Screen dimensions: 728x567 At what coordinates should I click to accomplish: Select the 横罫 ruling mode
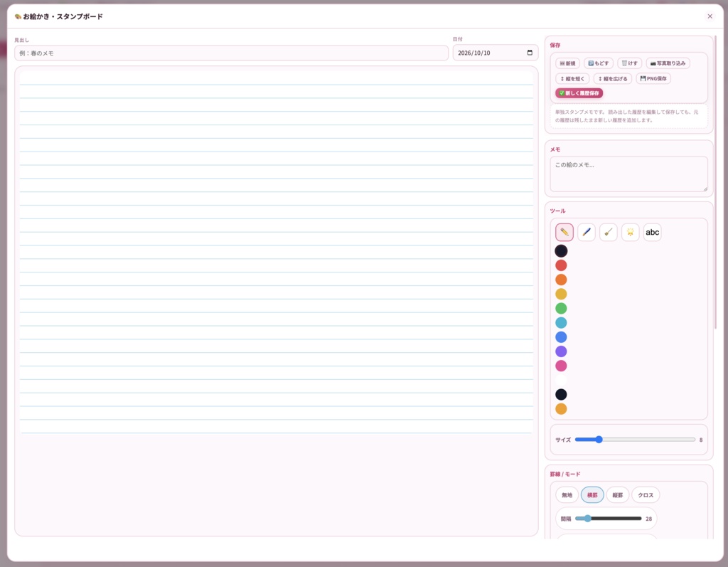(592, 495)
